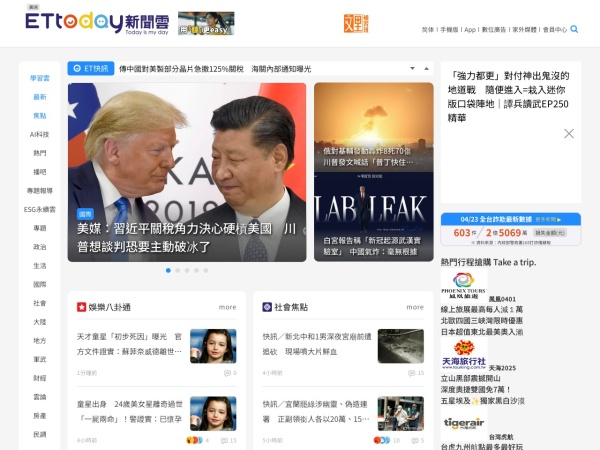Open the App link in the header
This screenshot has width=600, height=450.
click(470, 29)
